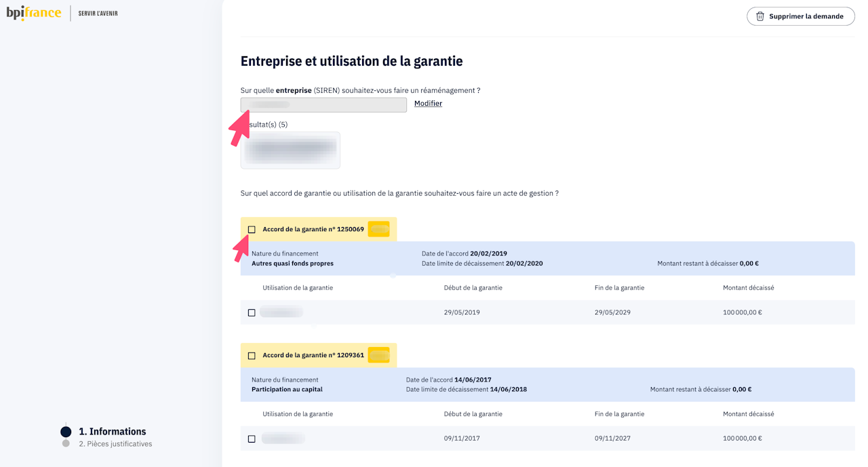Check the utilisation row starting 29/05/2019
868x467 pixels.
[252, 313]
